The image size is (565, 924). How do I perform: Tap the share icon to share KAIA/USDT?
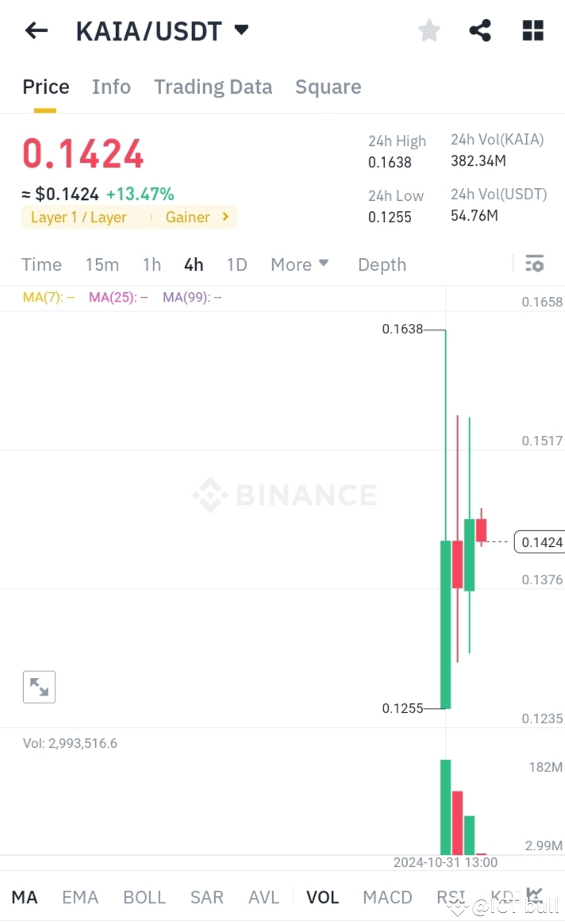click(x=479, y=30)
